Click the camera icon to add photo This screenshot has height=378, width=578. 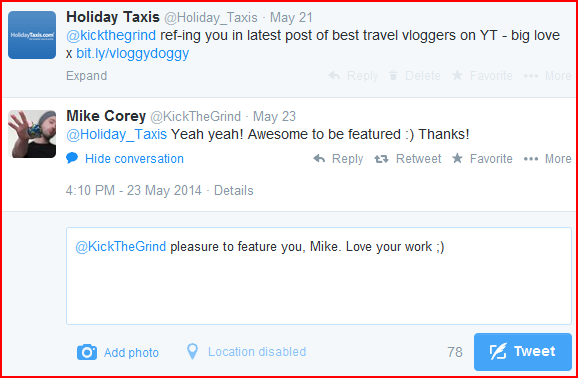pos(87,352)
